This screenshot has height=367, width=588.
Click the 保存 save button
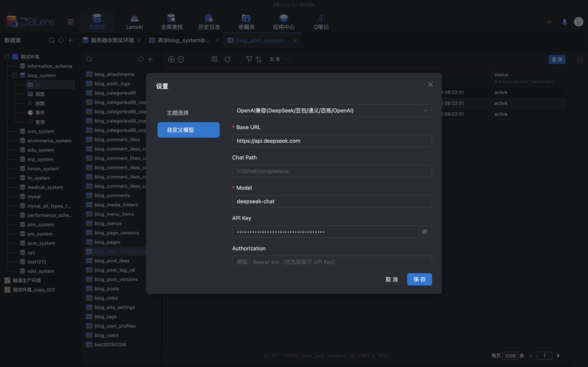click(419, 279)
